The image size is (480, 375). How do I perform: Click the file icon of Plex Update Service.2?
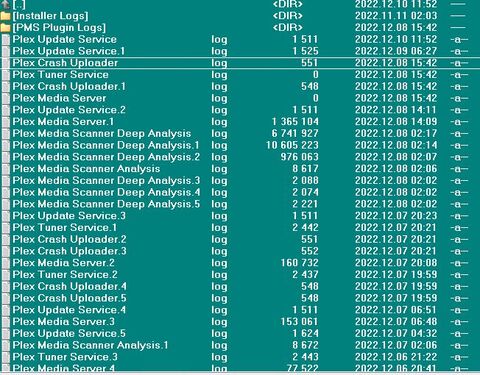[6, 110]
